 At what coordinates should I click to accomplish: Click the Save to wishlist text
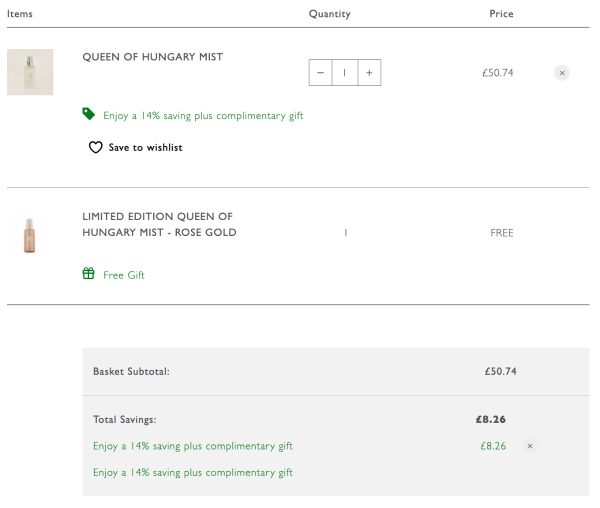pos(145,148)
